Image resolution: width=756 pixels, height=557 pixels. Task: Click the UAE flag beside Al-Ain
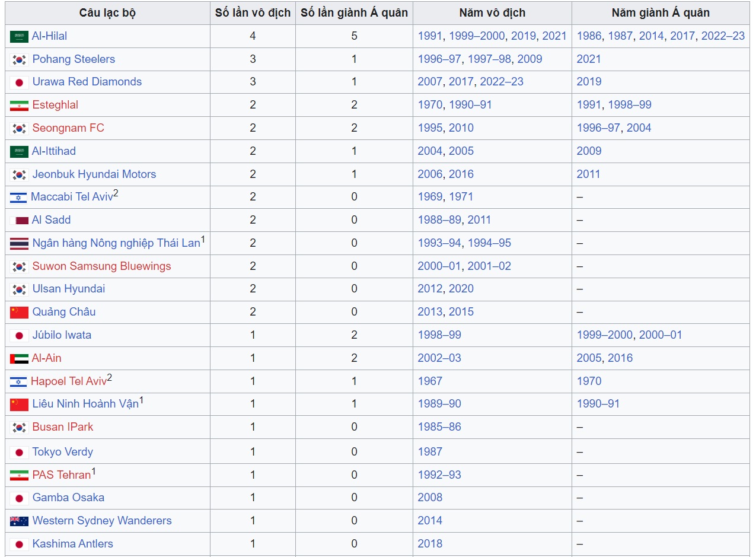click(19, 358)
